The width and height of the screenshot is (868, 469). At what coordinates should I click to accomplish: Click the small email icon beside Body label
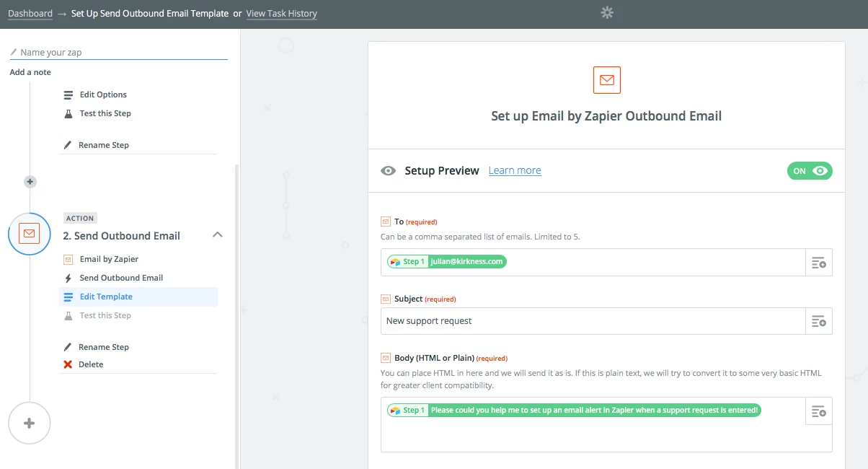pos(386,358)
